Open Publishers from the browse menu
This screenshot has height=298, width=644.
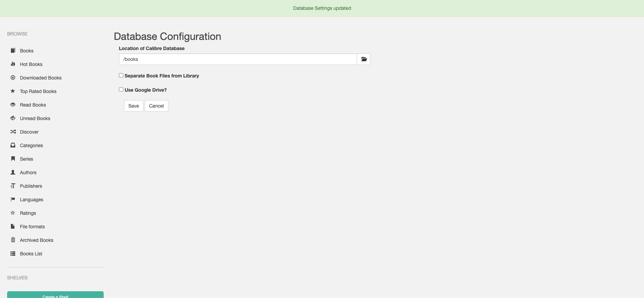coord(31,186)
